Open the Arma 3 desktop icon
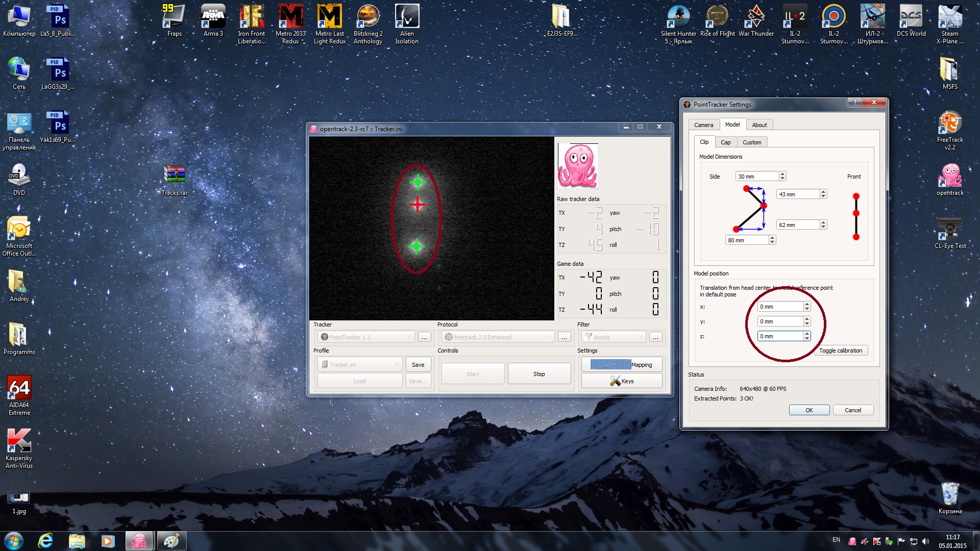This screenshot has width=980, height=551. 213,20
